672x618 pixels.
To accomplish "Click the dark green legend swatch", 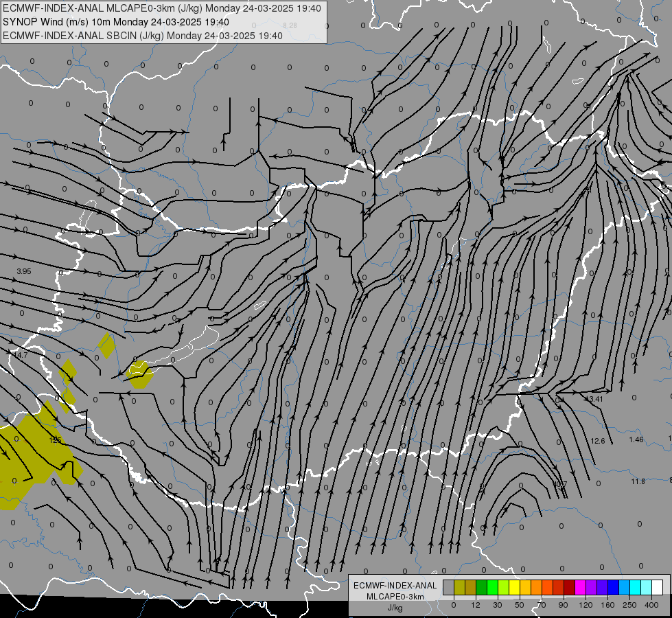I will tap(482, 587).
